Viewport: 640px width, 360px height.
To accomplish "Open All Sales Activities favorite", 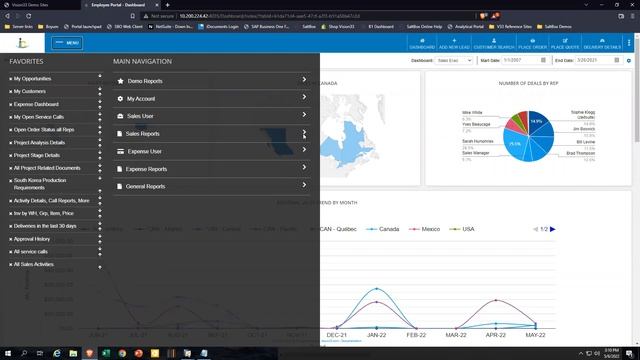I will coord(33,264).
